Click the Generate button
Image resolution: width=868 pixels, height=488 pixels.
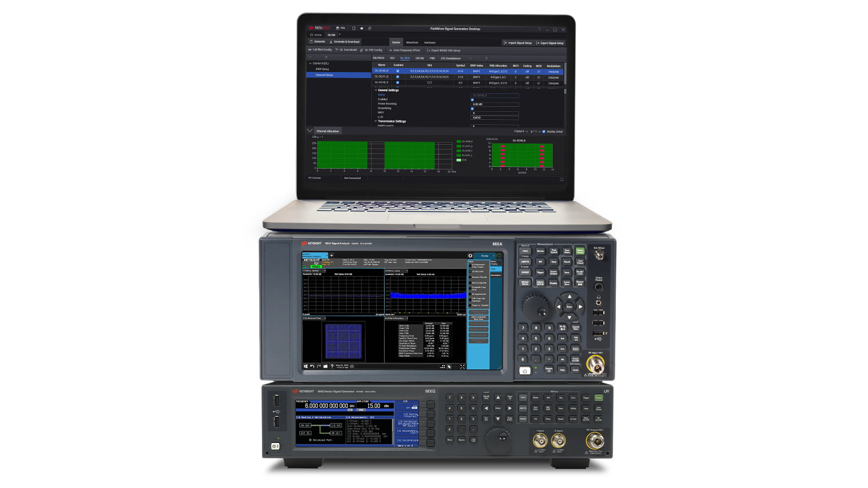point(318,41)
